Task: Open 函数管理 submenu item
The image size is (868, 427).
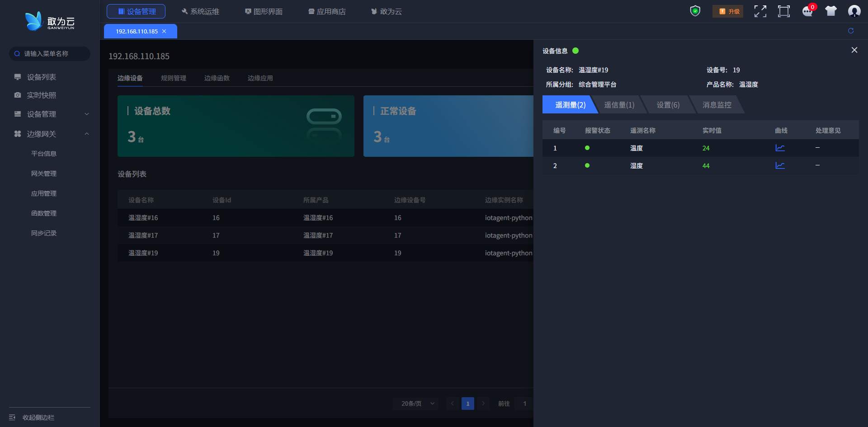Action: coord(44,213)
